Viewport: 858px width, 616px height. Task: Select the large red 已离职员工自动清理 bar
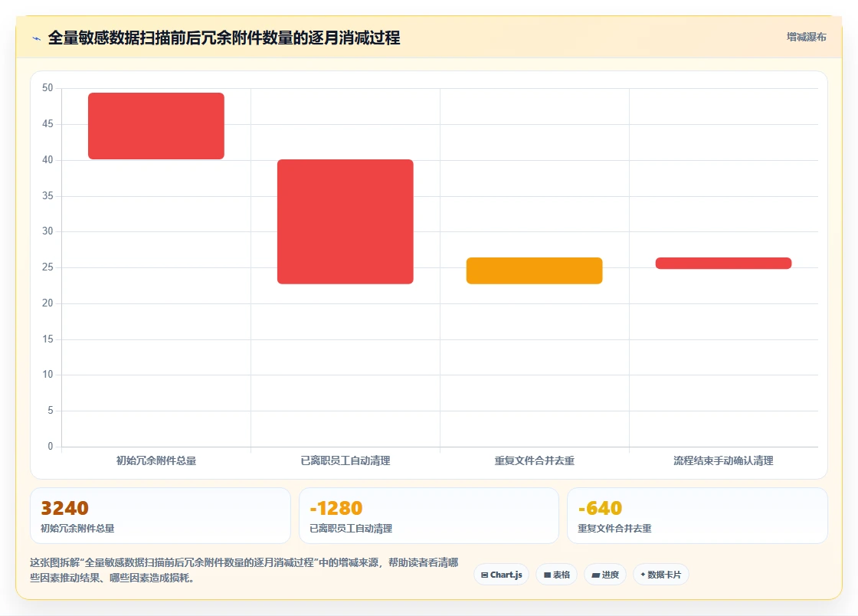pos(345,221)
